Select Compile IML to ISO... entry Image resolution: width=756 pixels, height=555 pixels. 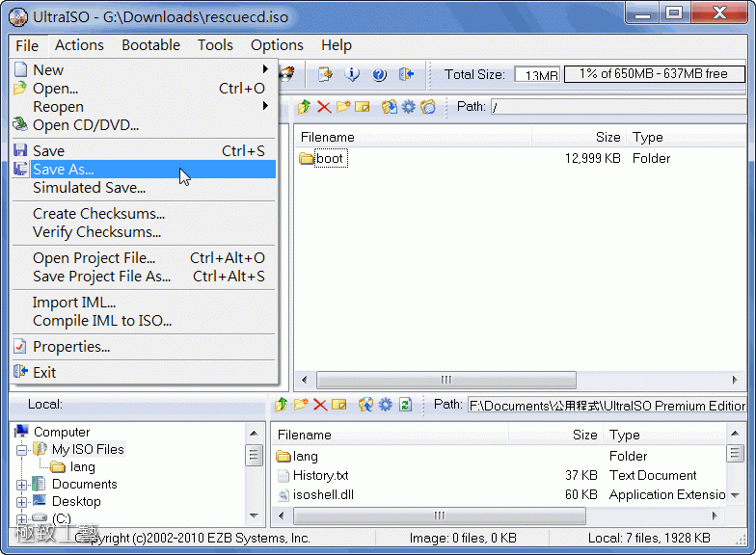(x=144, y=320)
